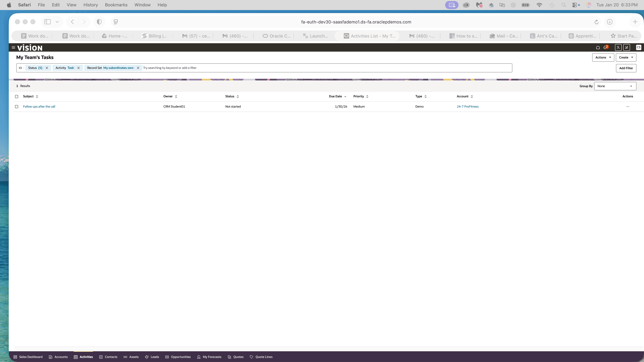Screen dimensions: 644x362
Task: Remove the Status filter chip
Action: tap(47, 68)
